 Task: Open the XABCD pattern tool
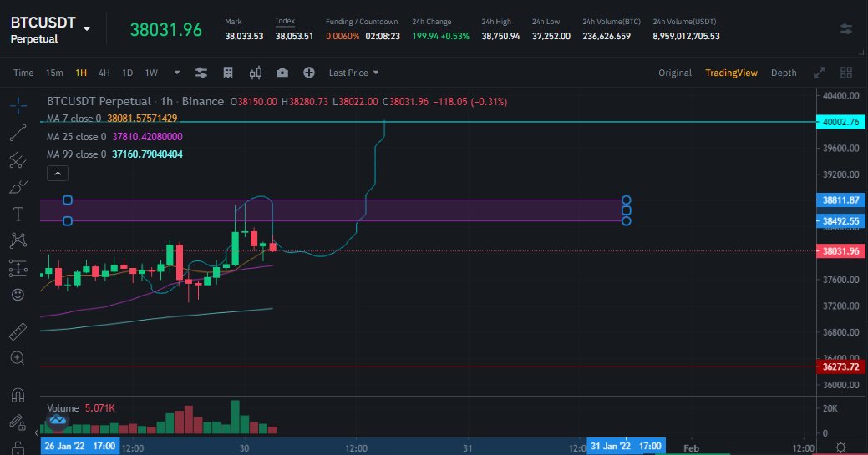(18, 240)
